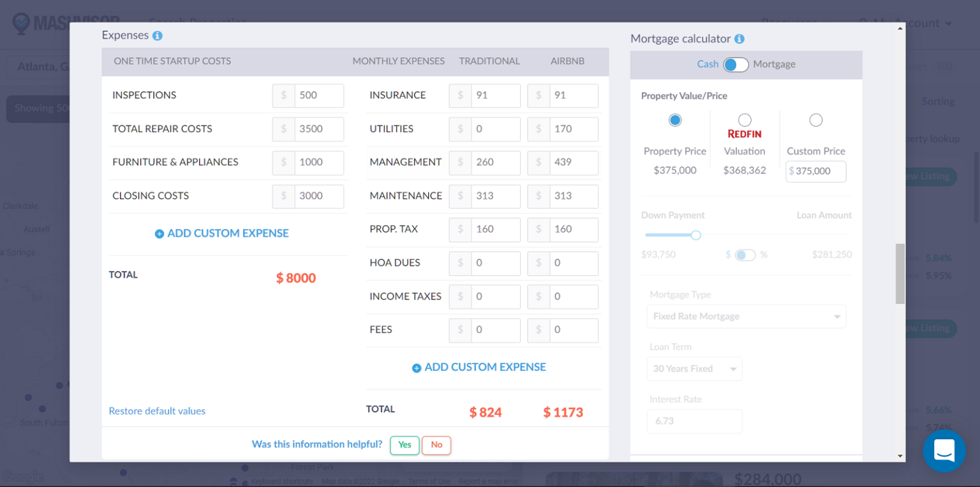Click the Redfin logo above Valuation
This screenshot has height=487, width=980.
click(x=745, y=133)
